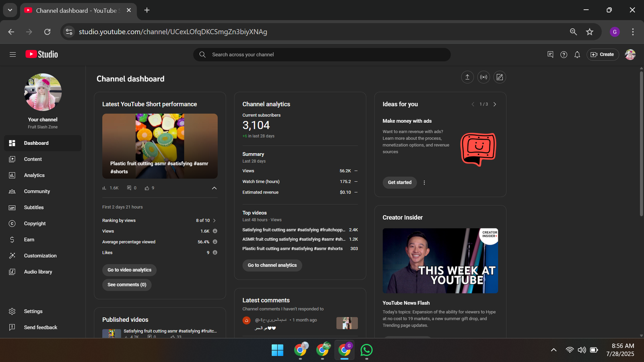This screenshot has height=362, width=644.
Task: Open Settings in the sidebar
Action: (x=43, y=311)
